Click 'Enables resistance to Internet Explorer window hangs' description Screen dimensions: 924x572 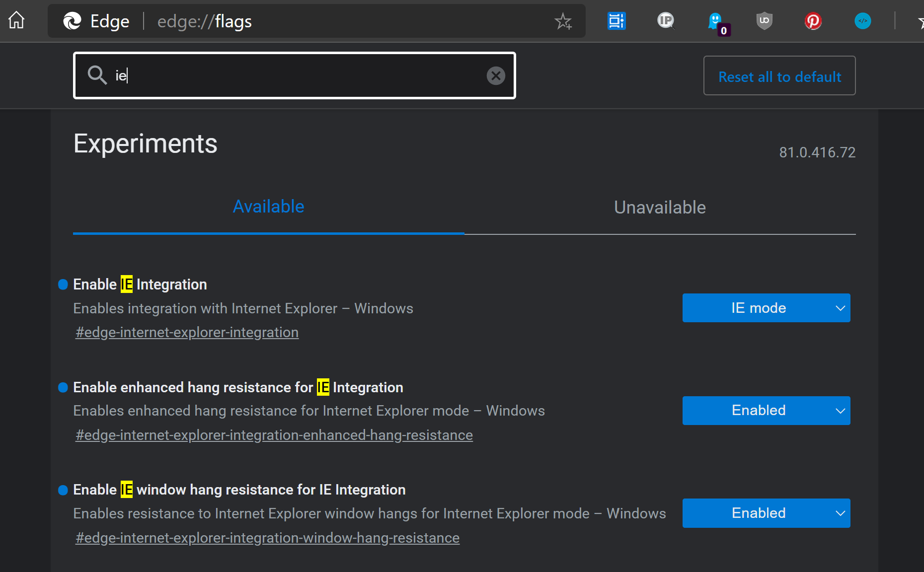370,513
